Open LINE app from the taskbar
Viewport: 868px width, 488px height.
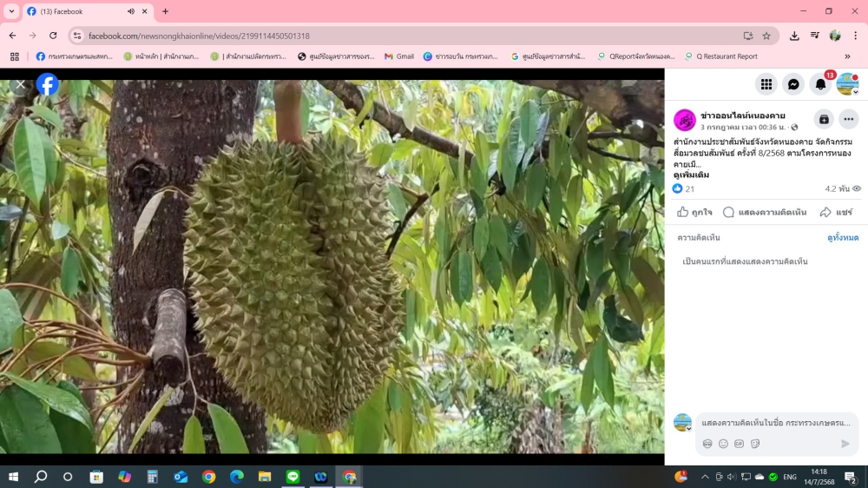(293, 477)
